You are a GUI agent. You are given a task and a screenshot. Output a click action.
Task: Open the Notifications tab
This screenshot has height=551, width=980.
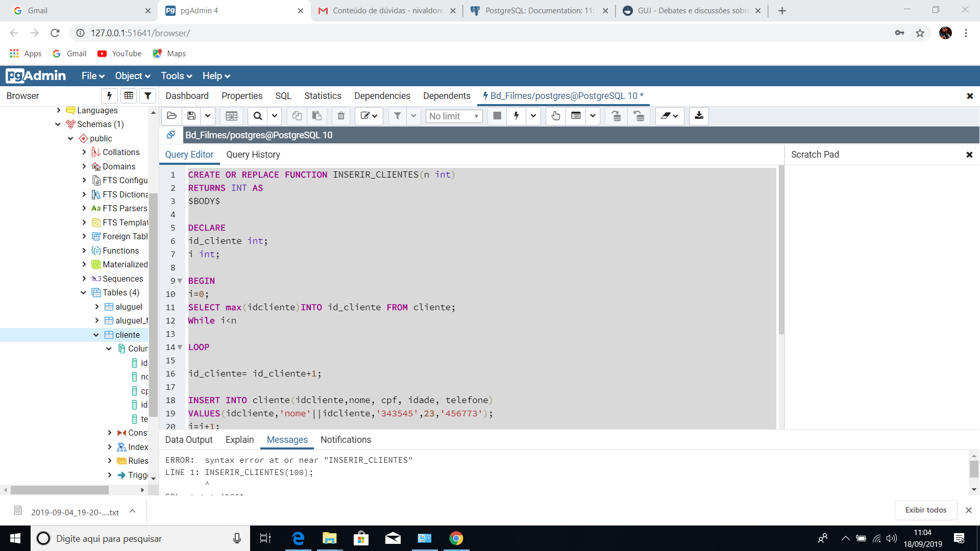click(346, 440)
